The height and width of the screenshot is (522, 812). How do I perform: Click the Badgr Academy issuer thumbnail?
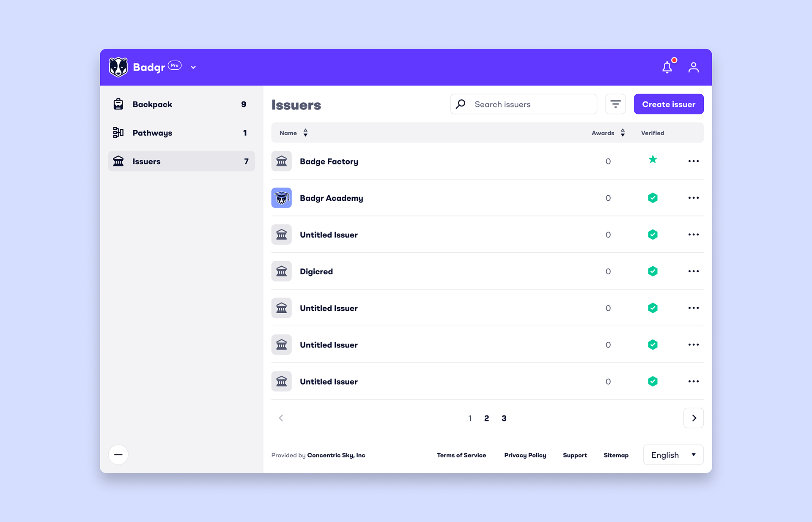(281, 198)
